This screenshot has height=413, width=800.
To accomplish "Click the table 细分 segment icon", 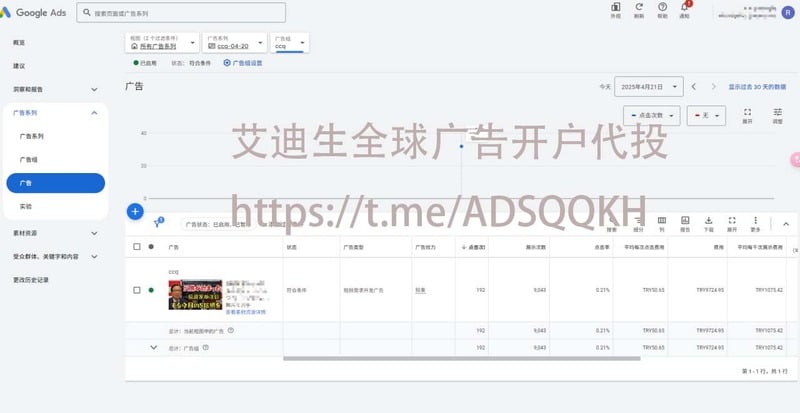I will tap(638, 224).
